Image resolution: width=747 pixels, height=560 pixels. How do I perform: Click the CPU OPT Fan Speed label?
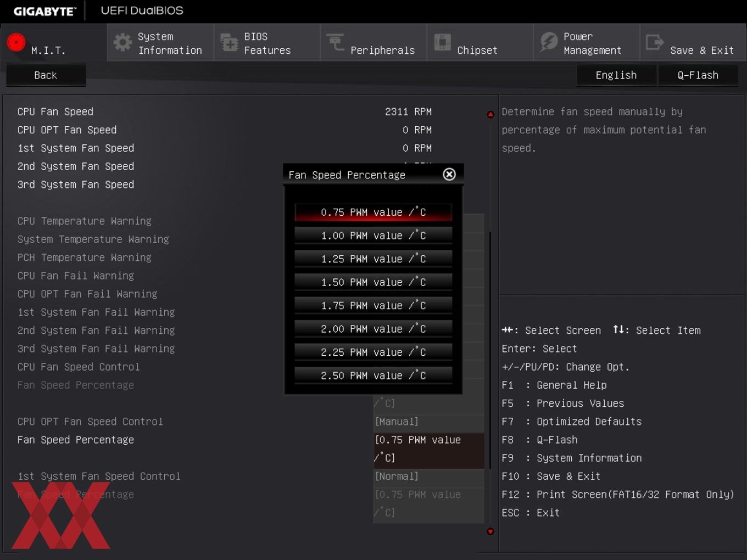pyautogui.click(x=66, y=130)
